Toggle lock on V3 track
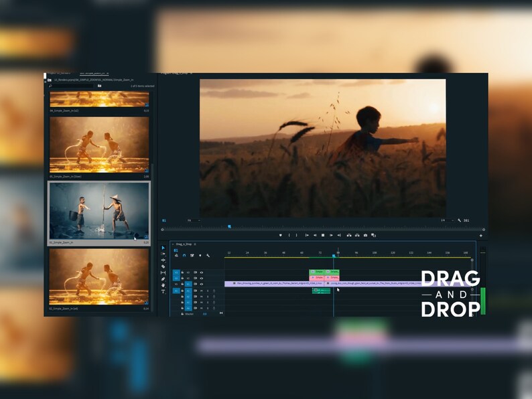The width and height of the screenshot is (532, 399). 182,272
